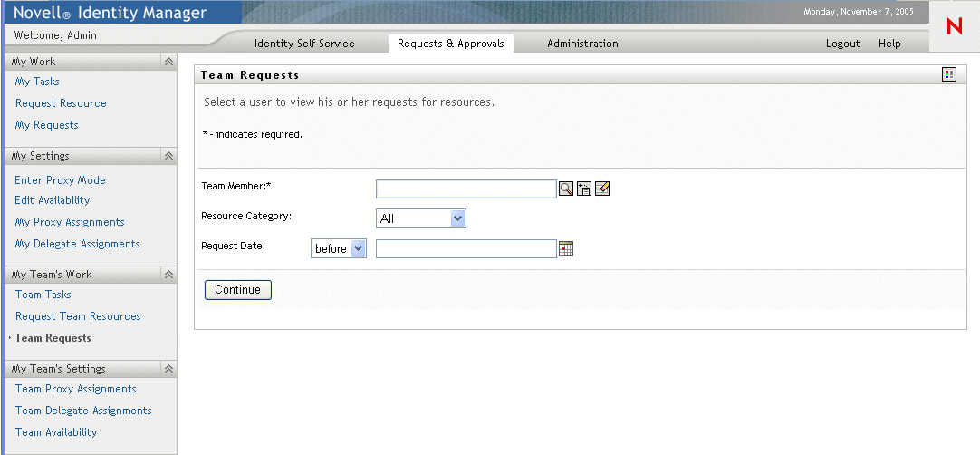This screenshot has height=455, width=980.
Task: Open the Enter Proxy Mode link
Action: click(x=60, y=180)
